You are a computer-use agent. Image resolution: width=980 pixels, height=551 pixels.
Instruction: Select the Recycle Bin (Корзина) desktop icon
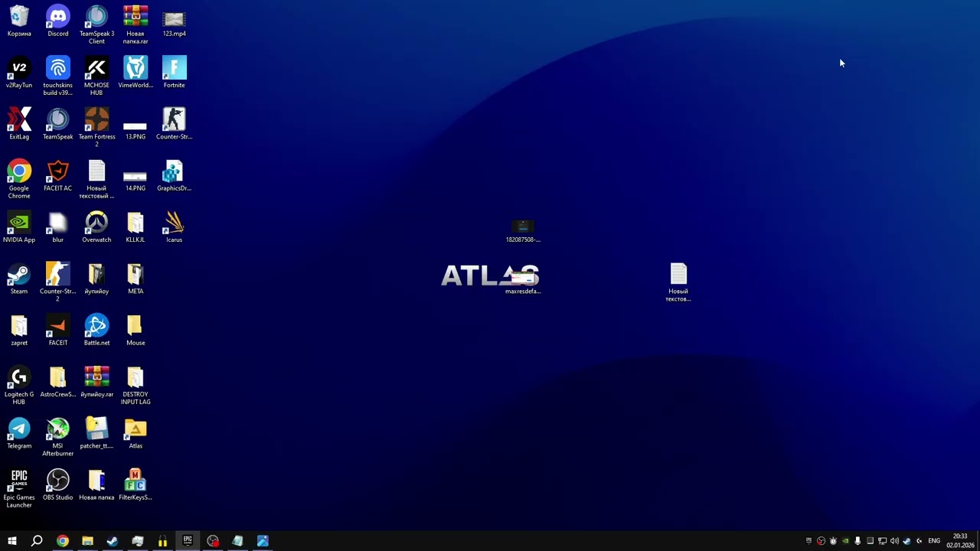pyautogui.click(x=19, y=21)
